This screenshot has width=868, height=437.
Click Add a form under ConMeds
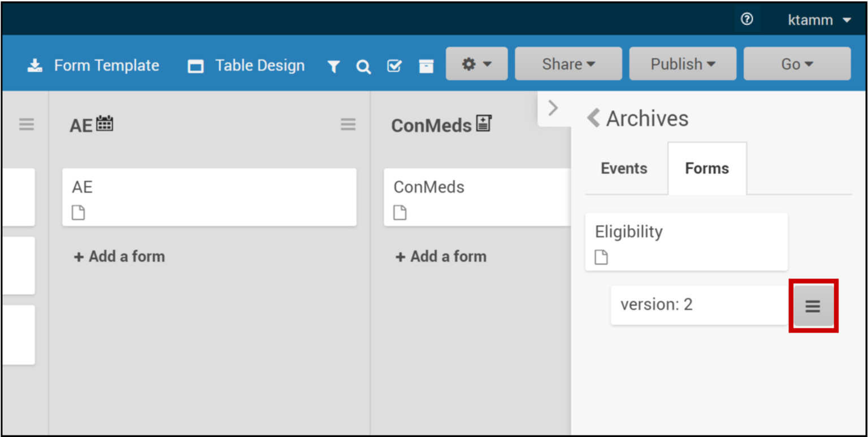coord(440,256)
